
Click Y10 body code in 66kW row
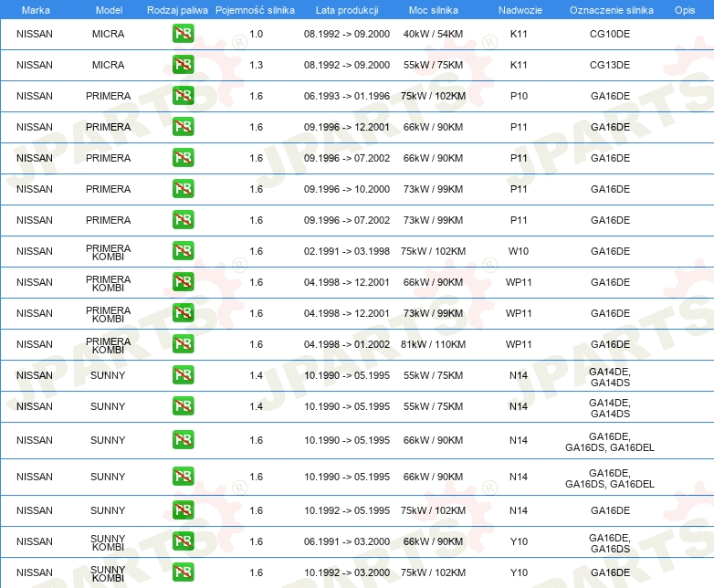click(519, 541)
